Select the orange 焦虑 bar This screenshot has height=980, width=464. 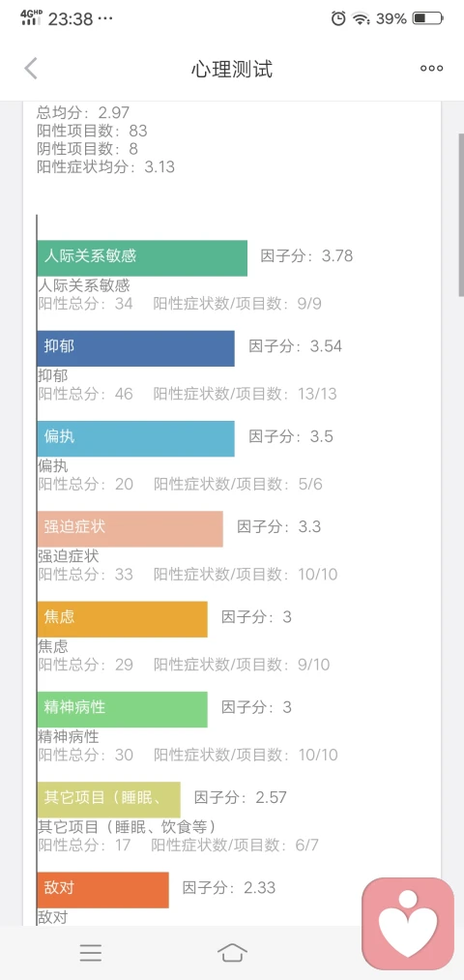coord(123,619)
